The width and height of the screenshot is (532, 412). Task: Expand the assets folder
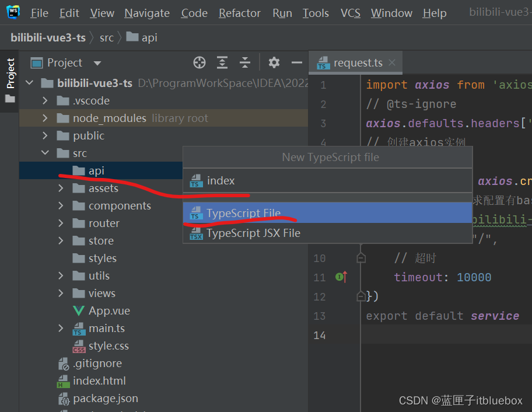pos(61,188)
